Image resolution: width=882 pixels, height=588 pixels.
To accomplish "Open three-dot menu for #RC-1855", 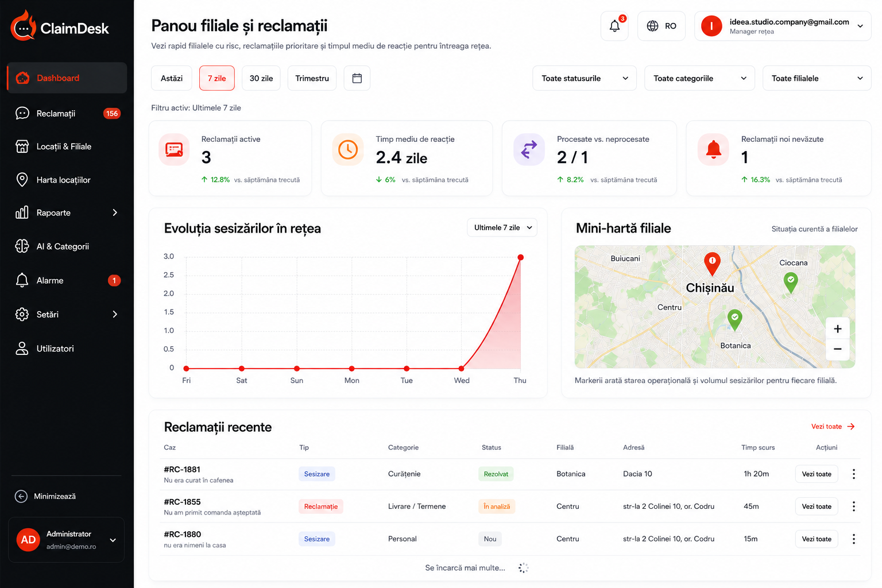I will 854,506.
